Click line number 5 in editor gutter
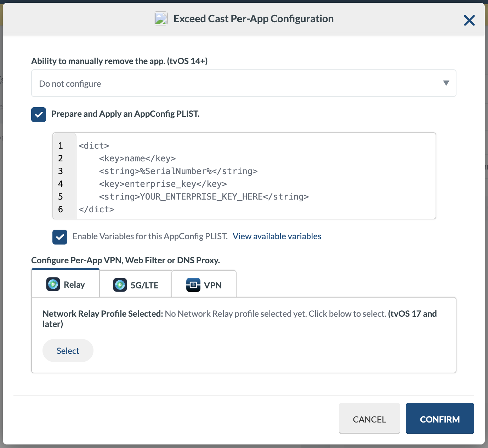Screen dimensions: 488x448 [x=61, y=197]
